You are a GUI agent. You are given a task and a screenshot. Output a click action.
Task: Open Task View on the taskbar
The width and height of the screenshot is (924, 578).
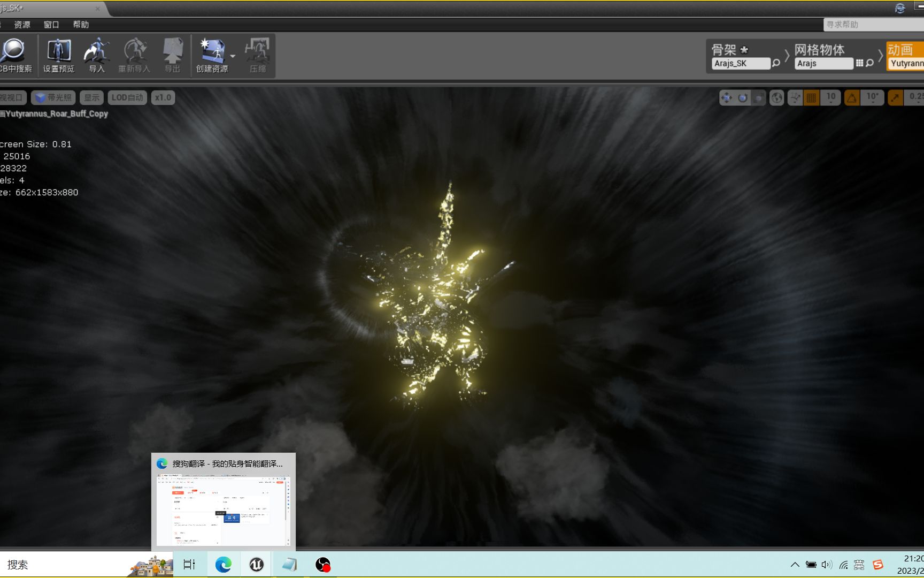click(x=189, y=565)
